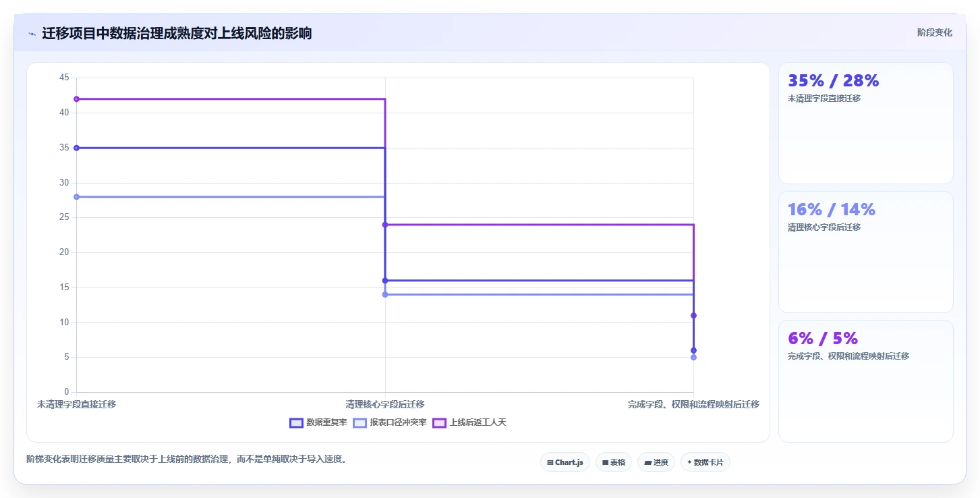Click the 报表口径冲突率 point at value 28

pyautogui.click(x=76, y=197)
